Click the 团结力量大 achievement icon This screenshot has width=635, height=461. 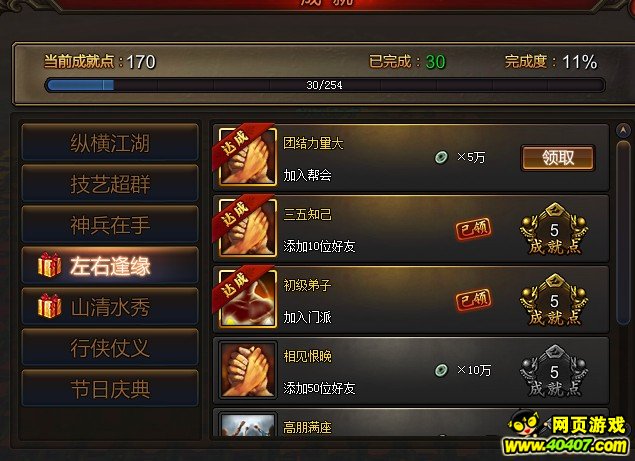(247, 157)
